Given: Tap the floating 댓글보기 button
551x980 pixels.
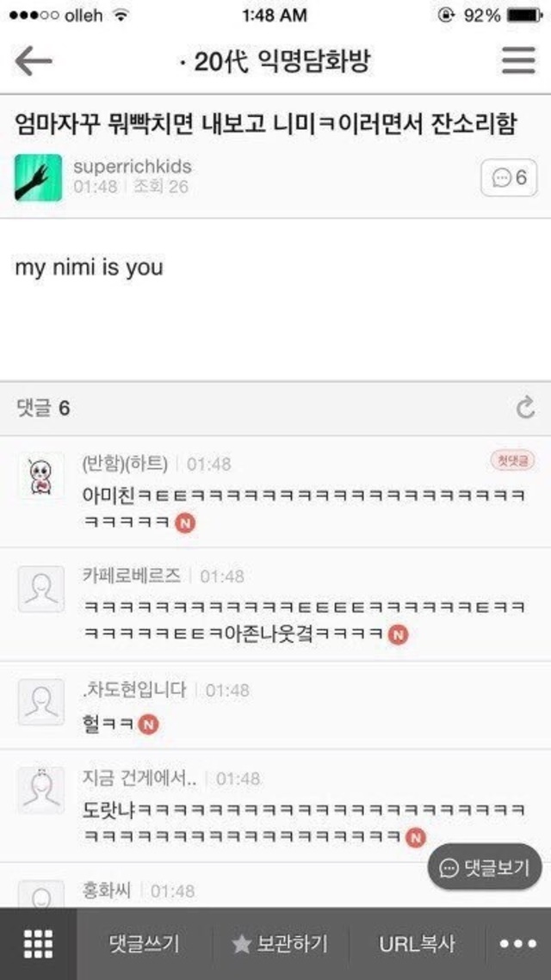Looking at the screenshot, I should click(485, 867).
